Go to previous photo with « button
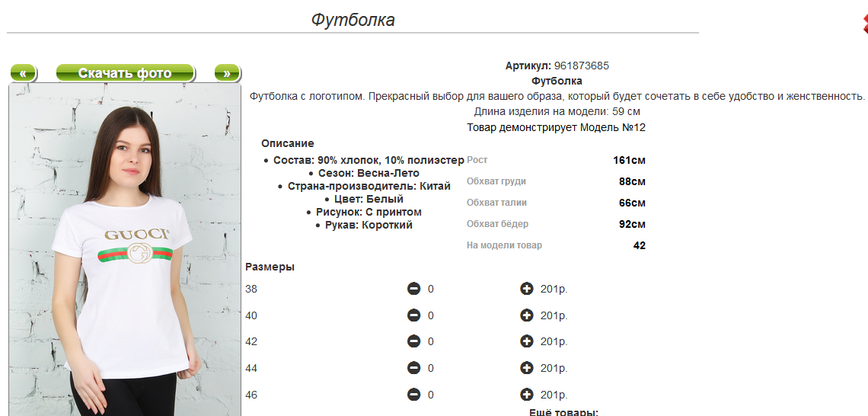 pyautogui.click(x=23, y=73)
